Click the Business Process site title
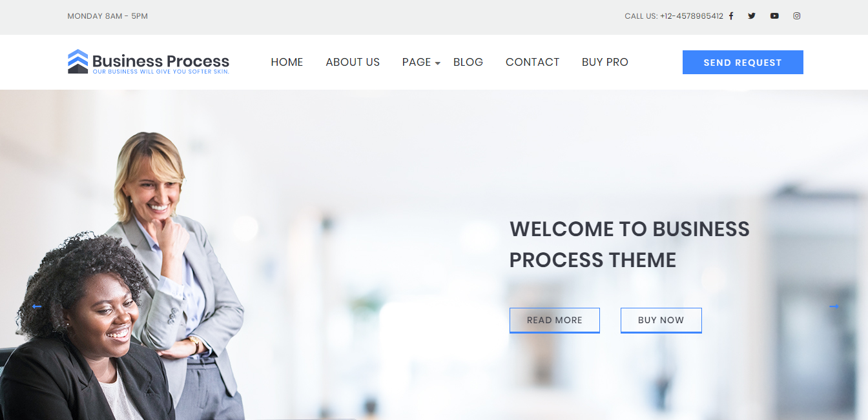The height and width of the screenshot is (420, 868). (x=161, y=61)
